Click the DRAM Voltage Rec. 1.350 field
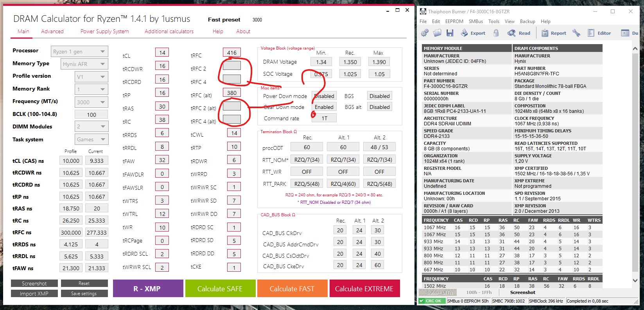The image size is (644, 310). 350,62
